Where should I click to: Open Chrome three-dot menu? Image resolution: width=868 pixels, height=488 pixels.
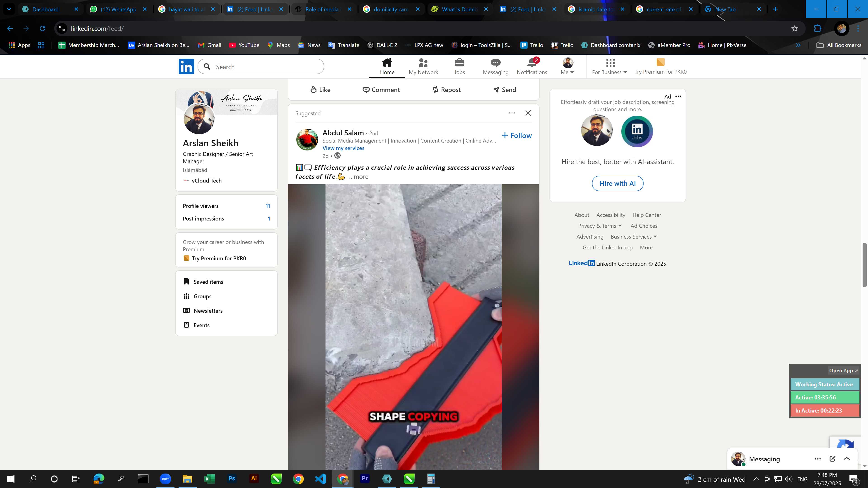pos(858,29)
